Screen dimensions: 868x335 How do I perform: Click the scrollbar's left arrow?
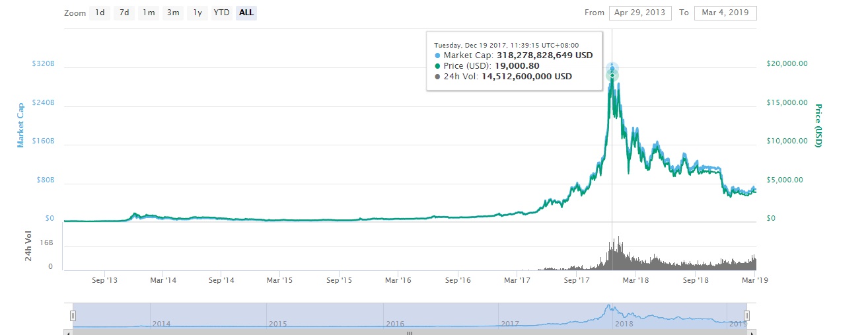[67, 332]
